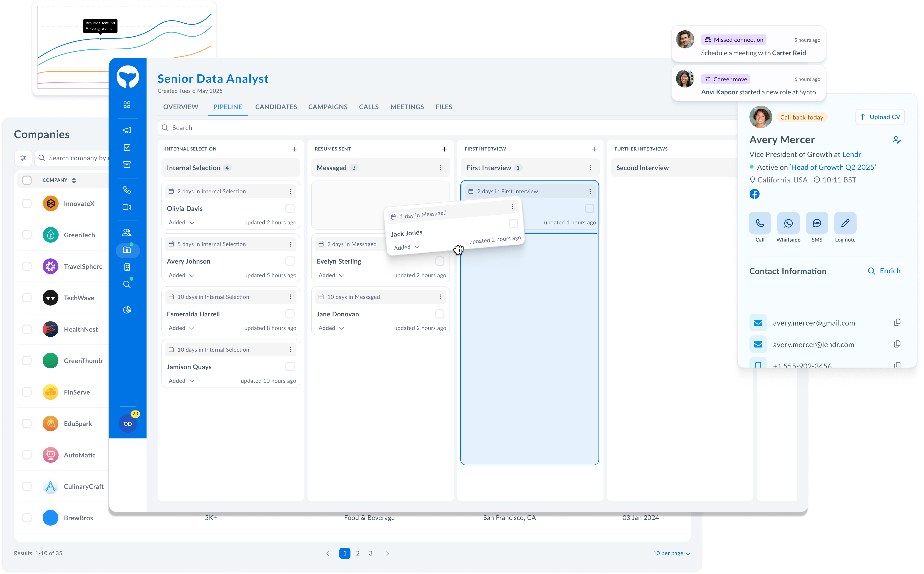924x574 pixels.
Task: Expand the Added dropdown on Avery Johnson
Action: (x=192, y=275)
